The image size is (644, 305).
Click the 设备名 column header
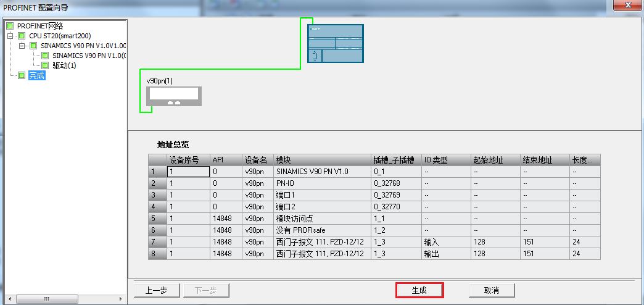point(258,160)
